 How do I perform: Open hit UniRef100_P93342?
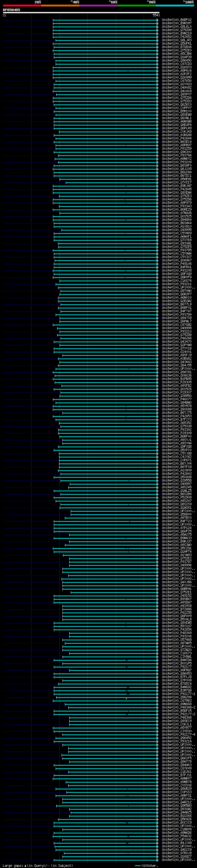pos(176,430)
